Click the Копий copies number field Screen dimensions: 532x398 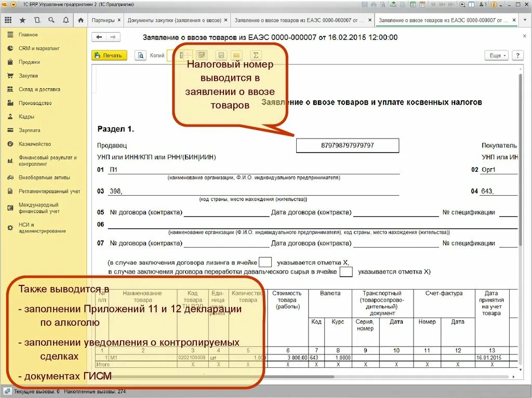[x=181, y=55]
